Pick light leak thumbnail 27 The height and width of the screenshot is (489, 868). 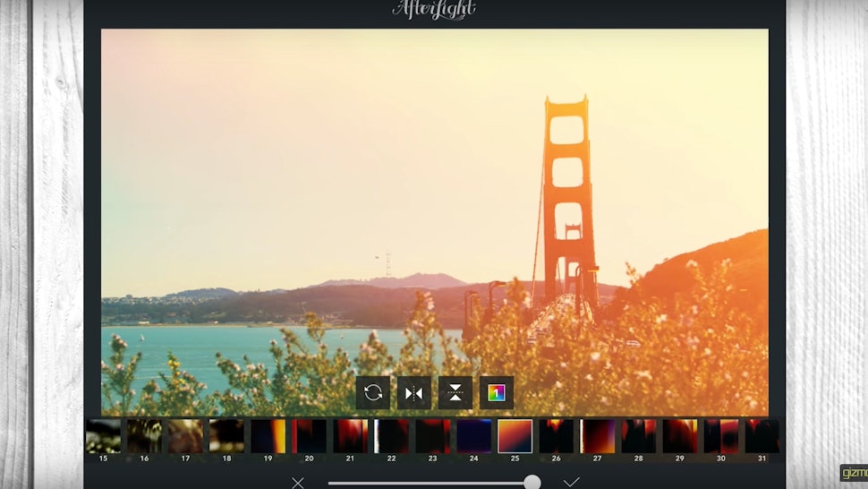click(597, 436)
